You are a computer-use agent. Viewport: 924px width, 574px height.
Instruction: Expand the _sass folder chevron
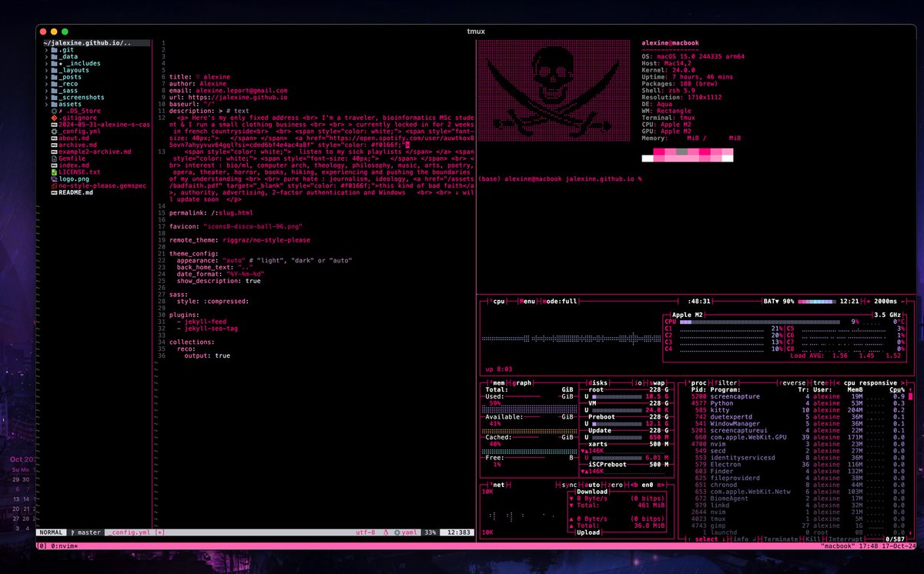[x=47, y=91]
